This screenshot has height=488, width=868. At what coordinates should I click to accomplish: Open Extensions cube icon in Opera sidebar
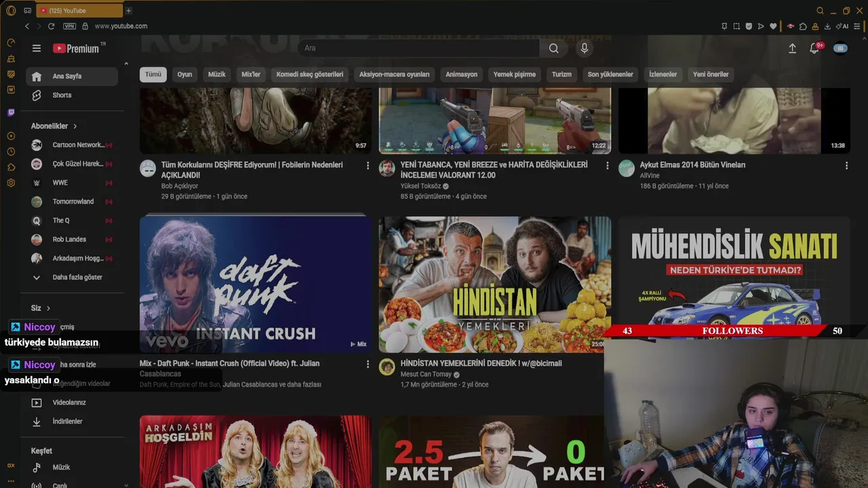coord(11,167)
